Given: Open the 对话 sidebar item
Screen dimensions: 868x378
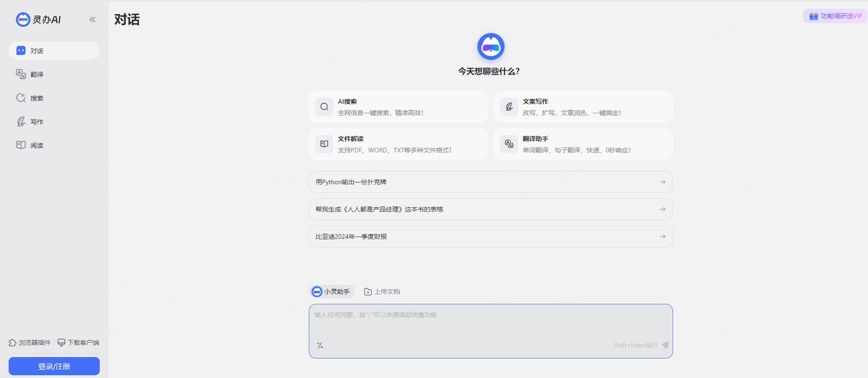Looking at the screenshot, I should coord(54,50).
